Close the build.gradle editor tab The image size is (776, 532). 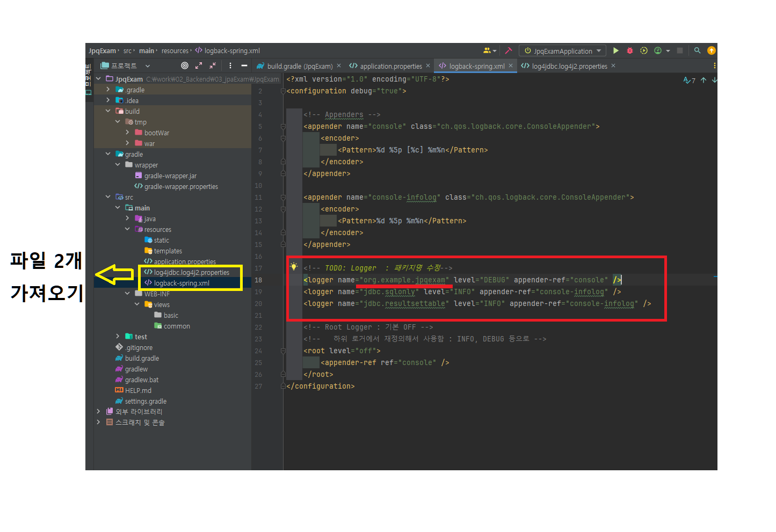coord(339,65)
